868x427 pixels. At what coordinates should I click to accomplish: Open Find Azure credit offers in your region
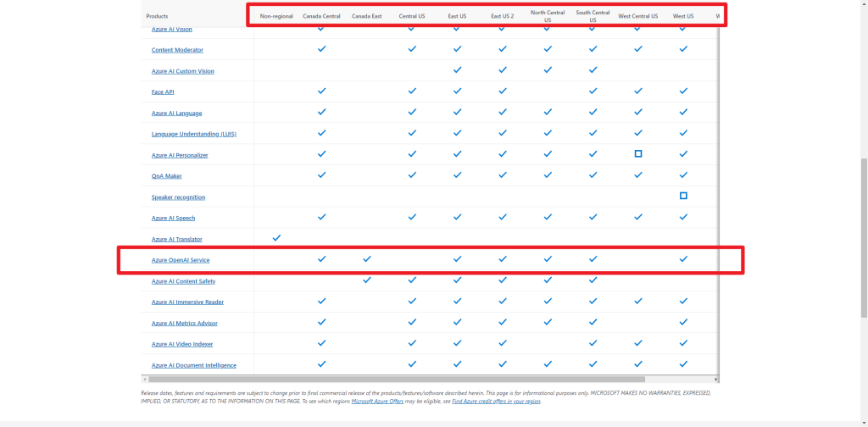[x=495, y=401]
